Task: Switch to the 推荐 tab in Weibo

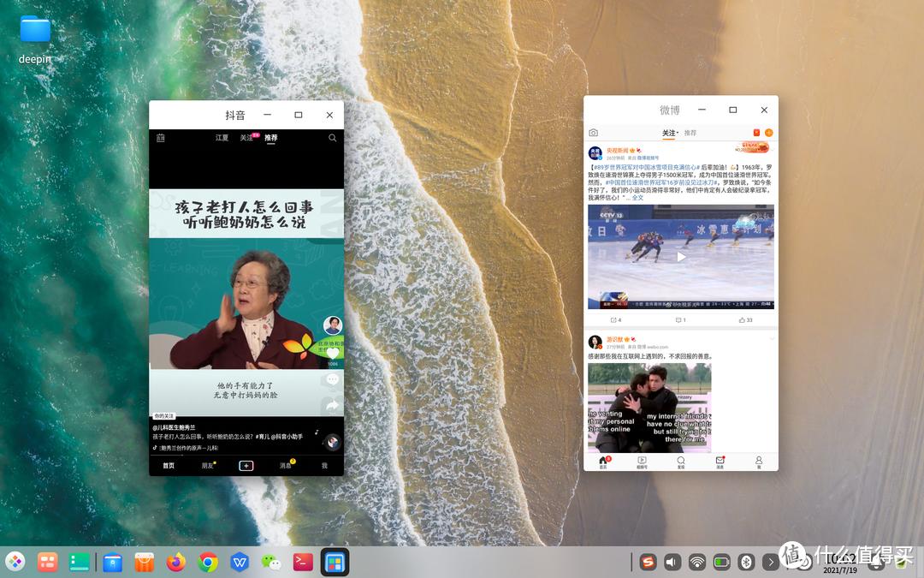Action: [690, 133]
